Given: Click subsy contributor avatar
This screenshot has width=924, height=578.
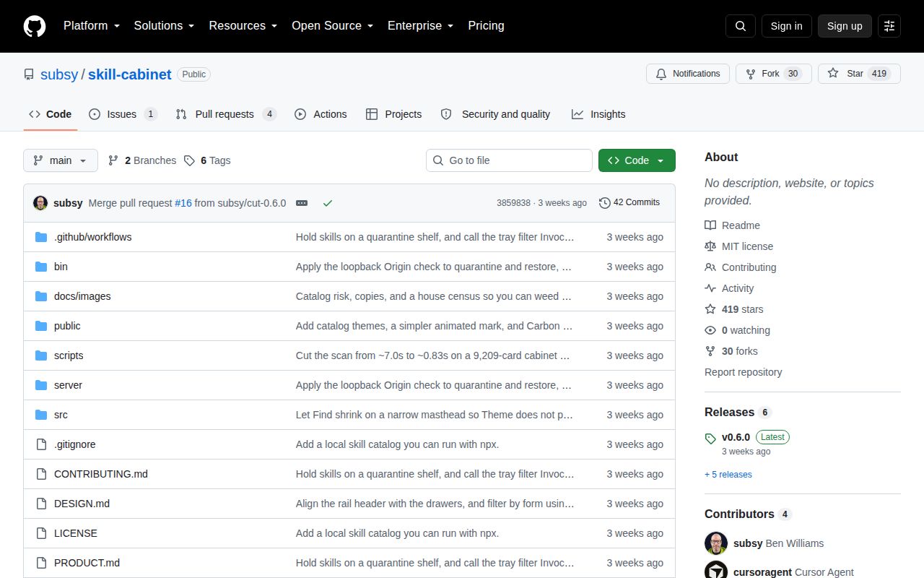Looking at the screenshot, I should tap(716, 543).
